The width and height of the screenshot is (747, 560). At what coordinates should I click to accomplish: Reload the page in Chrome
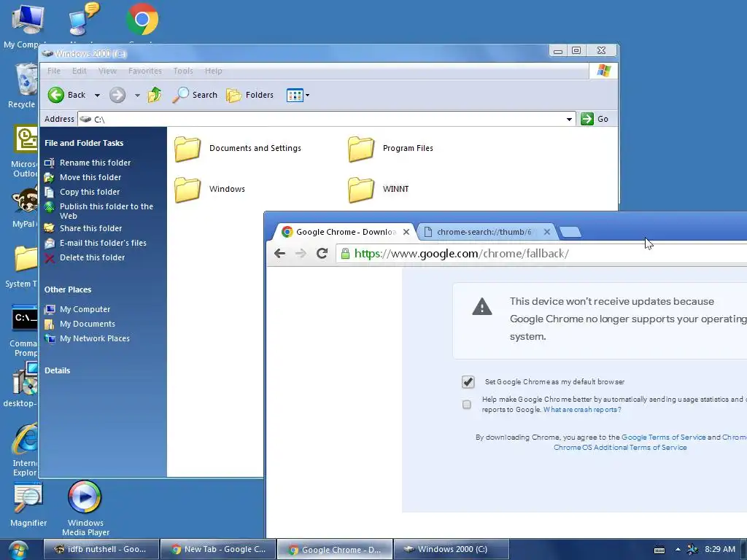pyautogui.click(x=322, y=253)
